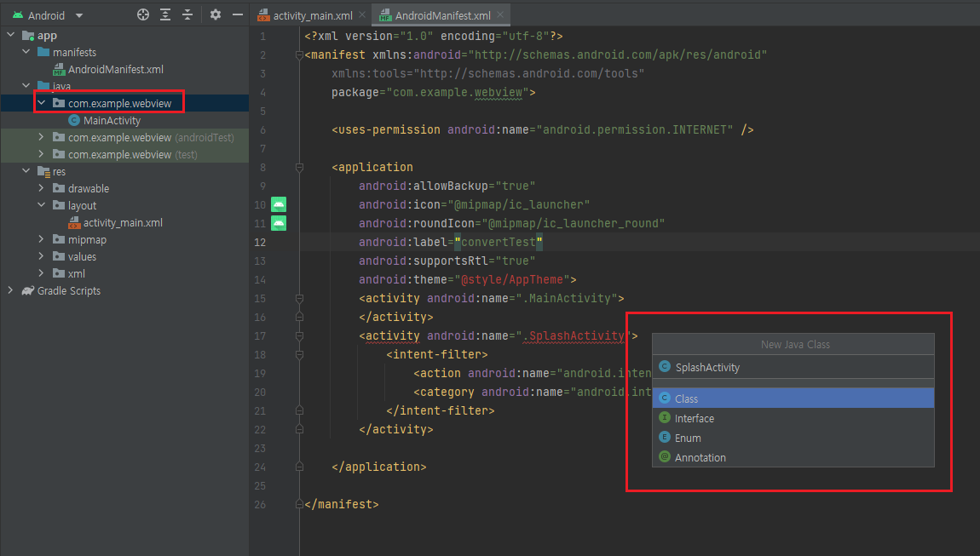This screenshot has width=980, height=556.
Task: Close the activity_main.xml tab
Action: [362, 14]
